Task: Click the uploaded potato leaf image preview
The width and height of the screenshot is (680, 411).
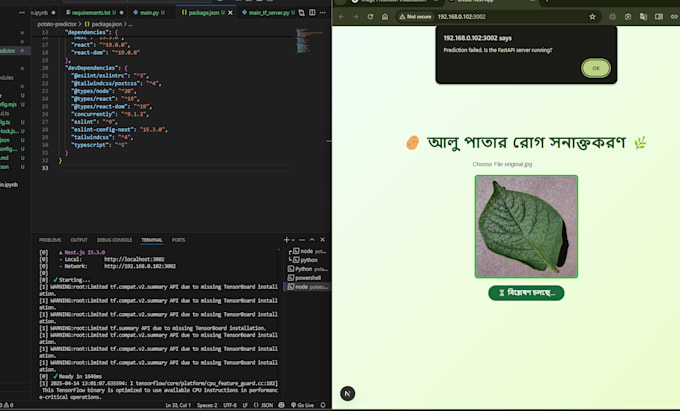Action: pos(526,226)
